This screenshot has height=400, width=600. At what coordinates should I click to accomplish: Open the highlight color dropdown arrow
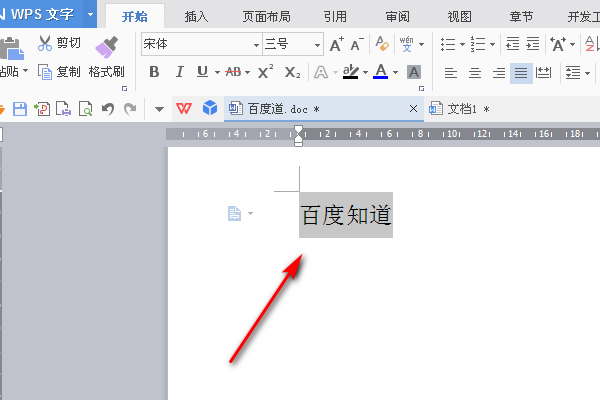pyautogui.click(x=365, y=72)
